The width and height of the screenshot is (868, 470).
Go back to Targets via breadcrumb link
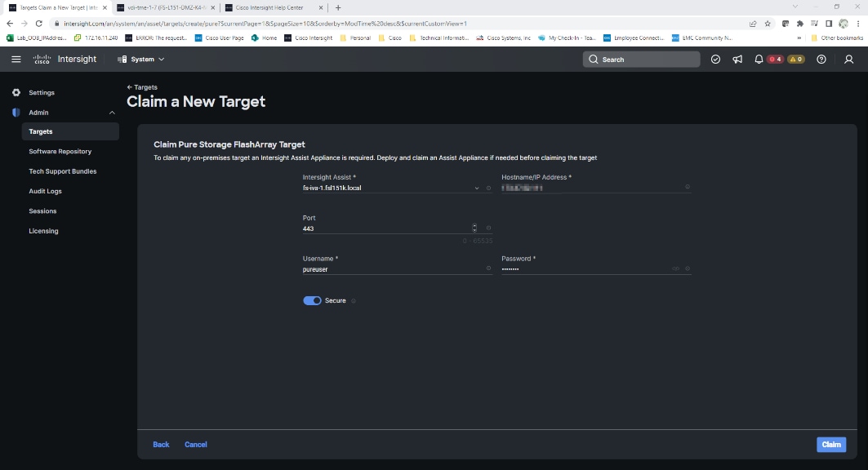[x=142, y=87]
